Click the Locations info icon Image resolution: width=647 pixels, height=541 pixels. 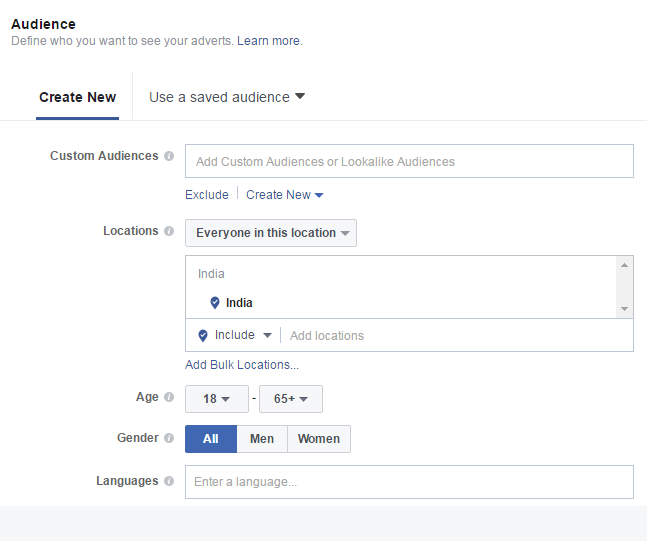coord(169,231)
